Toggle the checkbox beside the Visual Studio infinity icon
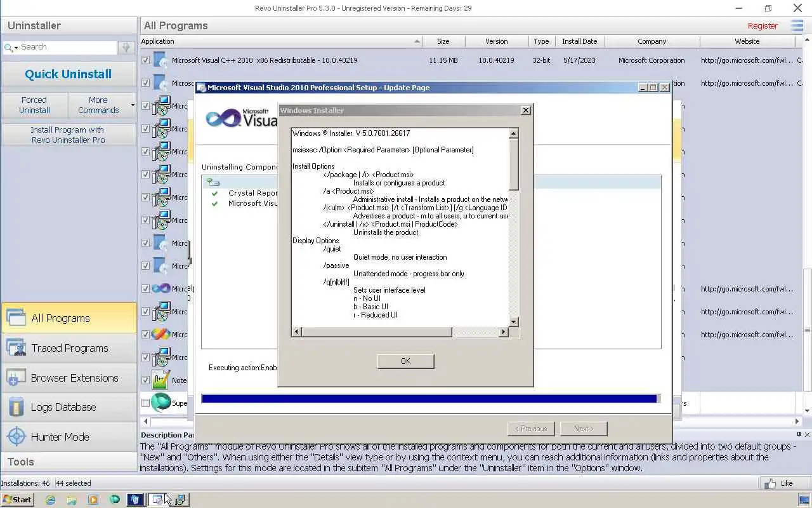 [146, 289]
